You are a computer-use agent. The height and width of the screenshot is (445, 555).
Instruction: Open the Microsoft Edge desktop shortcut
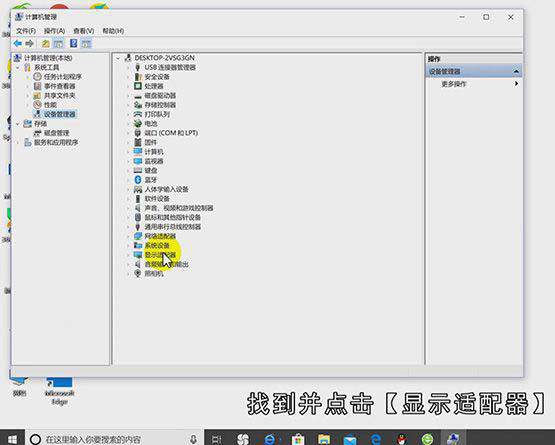59,390
